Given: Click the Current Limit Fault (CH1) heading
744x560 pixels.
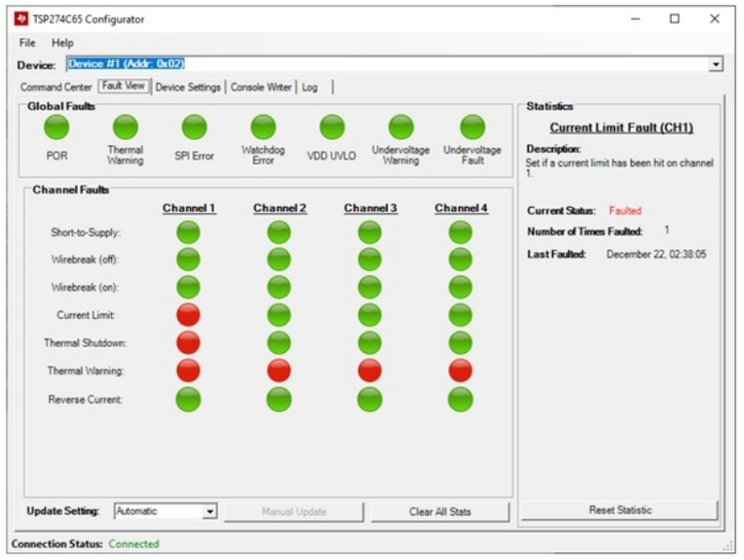Looking at the screenshot, I should (622, 127).
